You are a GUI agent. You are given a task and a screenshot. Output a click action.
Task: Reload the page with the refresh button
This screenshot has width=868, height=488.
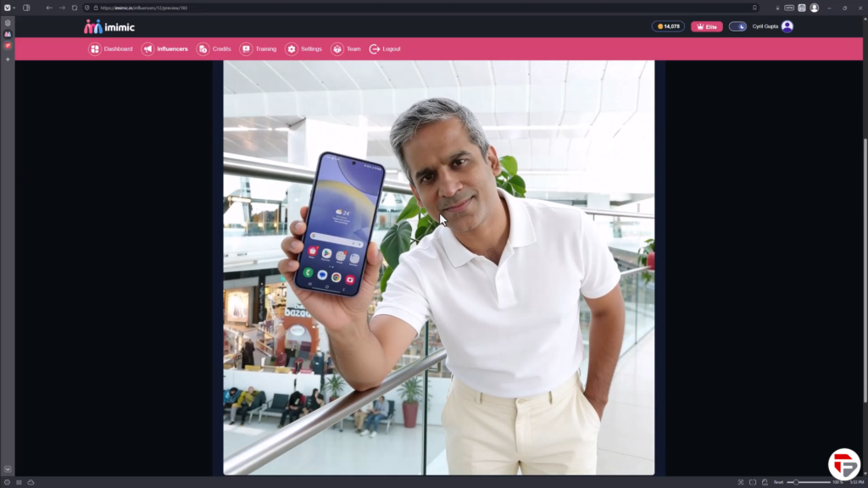[x=75, y=8]
